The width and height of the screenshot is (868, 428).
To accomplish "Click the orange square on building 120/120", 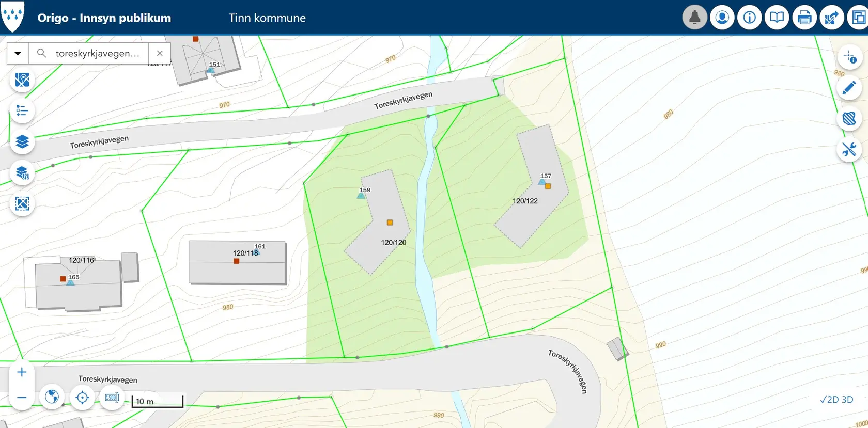I will [x=390, y=223].
